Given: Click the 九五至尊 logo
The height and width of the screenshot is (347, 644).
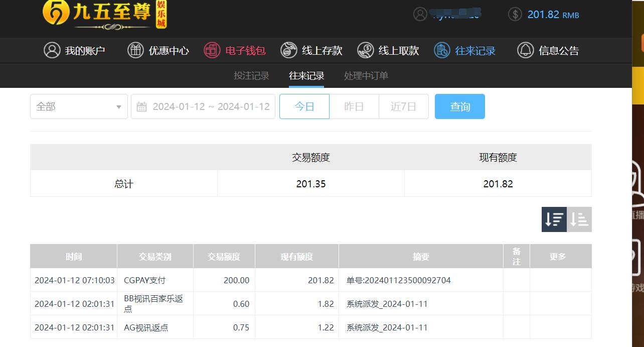Looking at the screenshot, I should (105, 15).
